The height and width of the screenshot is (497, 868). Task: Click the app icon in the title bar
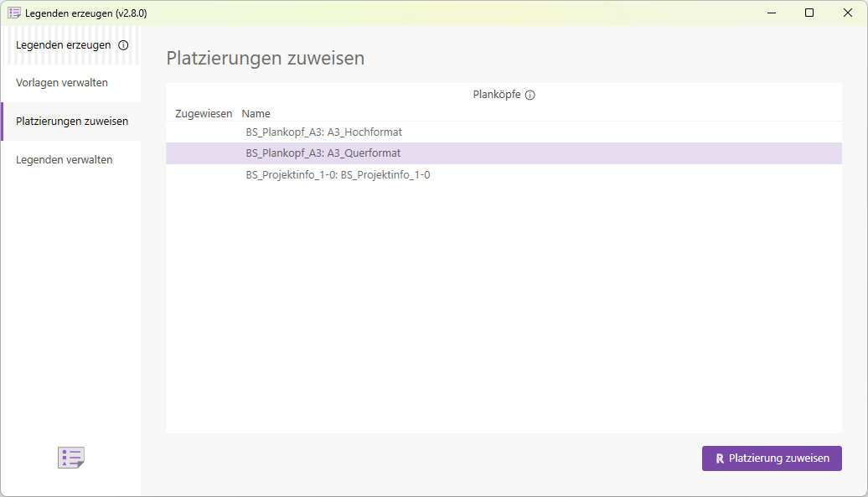click(13, 13)
